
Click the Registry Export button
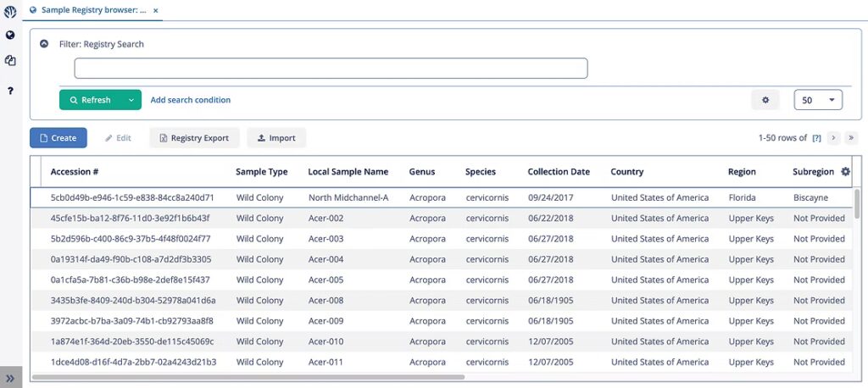(x=194, y=138)
